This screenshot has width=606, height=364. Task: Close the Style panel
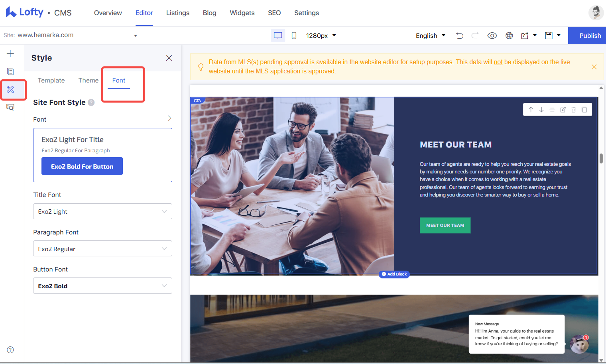(x=169, y=58)
